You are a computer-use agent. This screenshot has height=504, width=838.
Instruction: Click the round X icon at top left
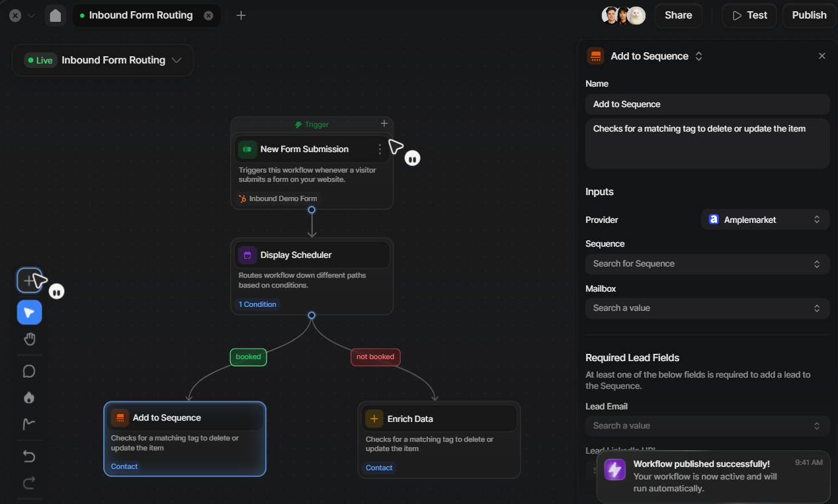15,15
